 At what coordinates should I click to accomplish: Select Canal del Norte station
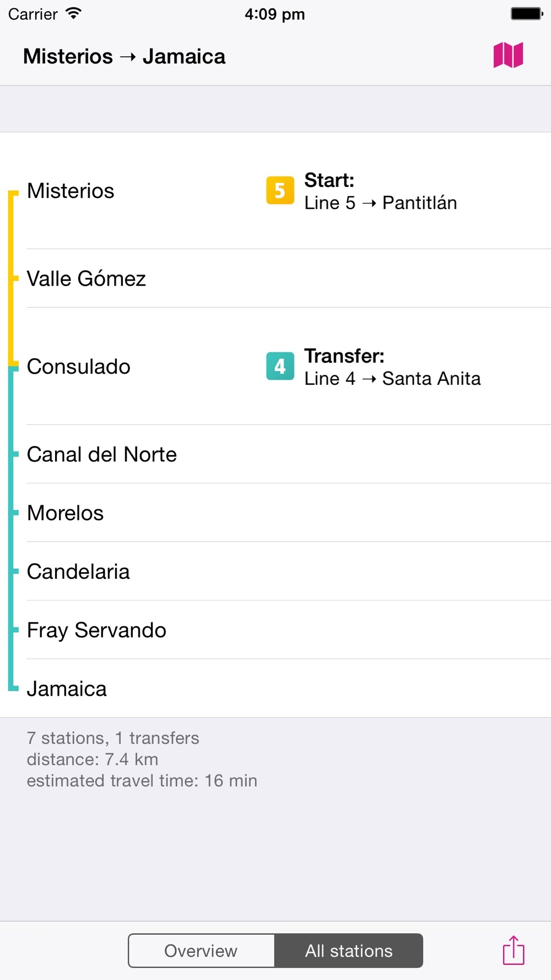pyautogui.click(x=275, y=454)
